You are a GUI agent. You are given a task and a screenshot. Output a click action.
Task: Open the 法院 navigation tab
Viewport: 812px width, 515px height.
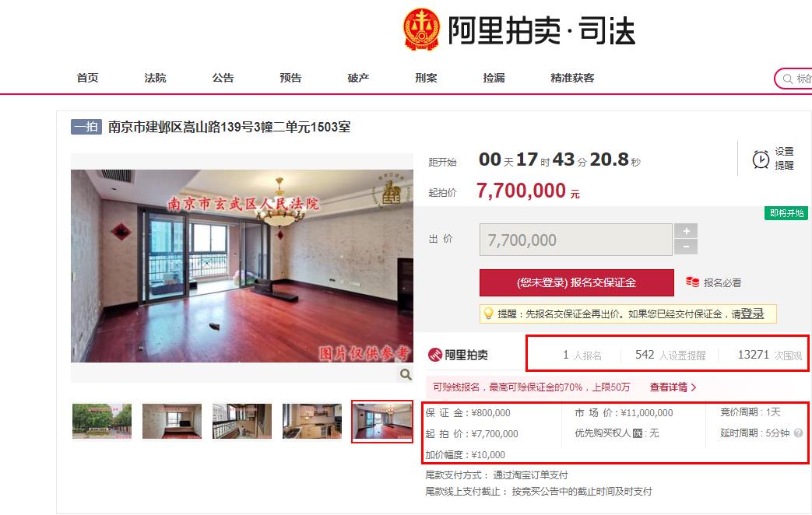tap(155, 78)
